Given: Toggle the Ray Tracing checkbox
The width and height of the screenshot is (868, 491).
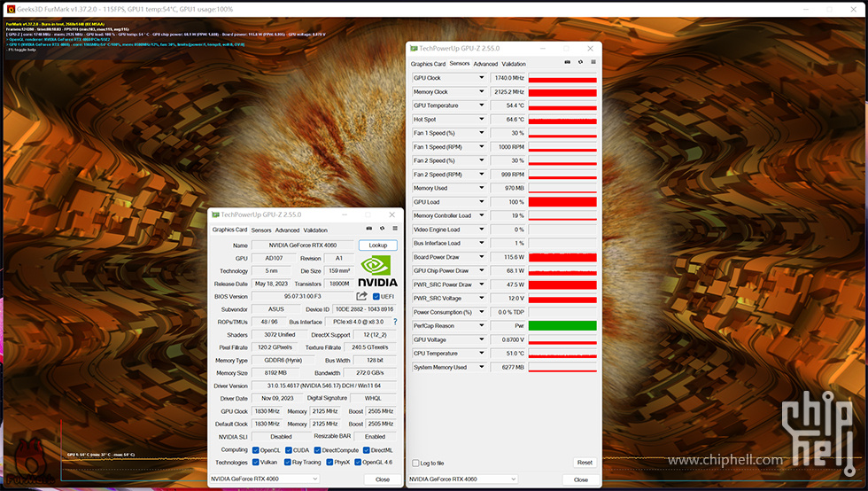Looking at the screenshot, I should (x=288, y=462).
